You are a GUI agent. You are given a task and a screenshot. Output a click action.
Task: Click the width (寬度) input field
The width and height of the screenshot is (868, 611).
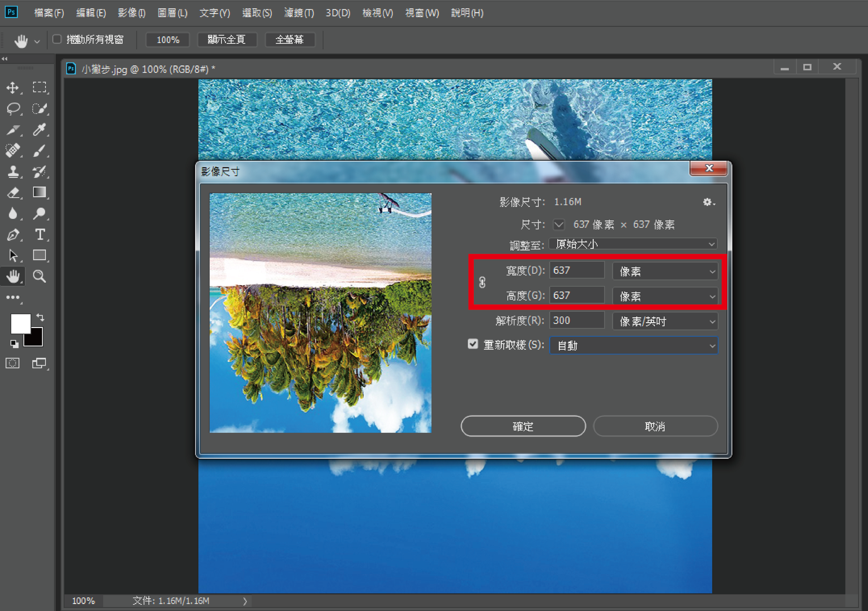point(576,270)
